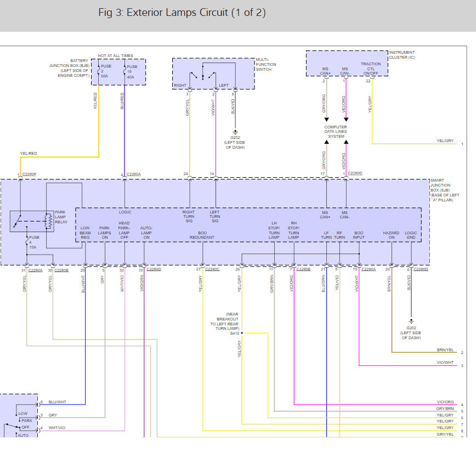Click the 'INSTRUMENT CLUSTER (IC)' label
This screenshot has height=450, width=476.
click(x=402, y=55)
